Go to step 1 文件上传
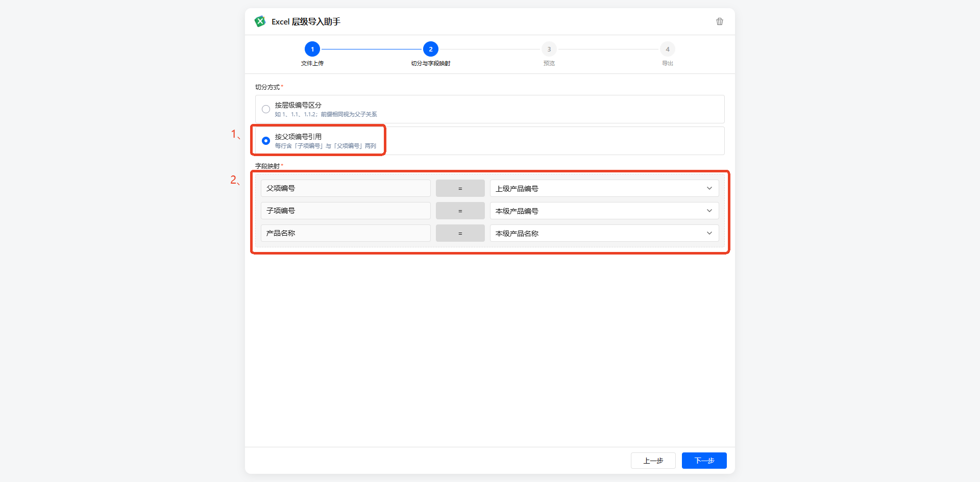Screen dimensions: 980x482 click(312, 49)
